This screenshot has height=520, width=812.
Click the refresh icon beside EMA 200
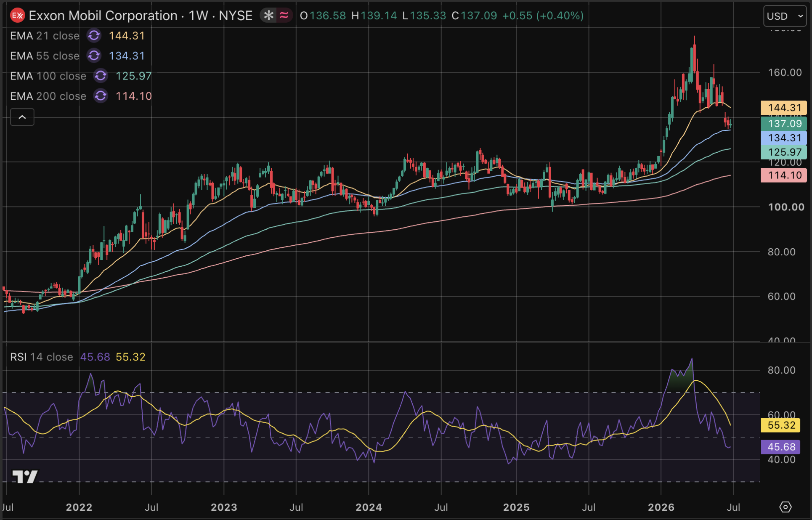pos(101,96)
